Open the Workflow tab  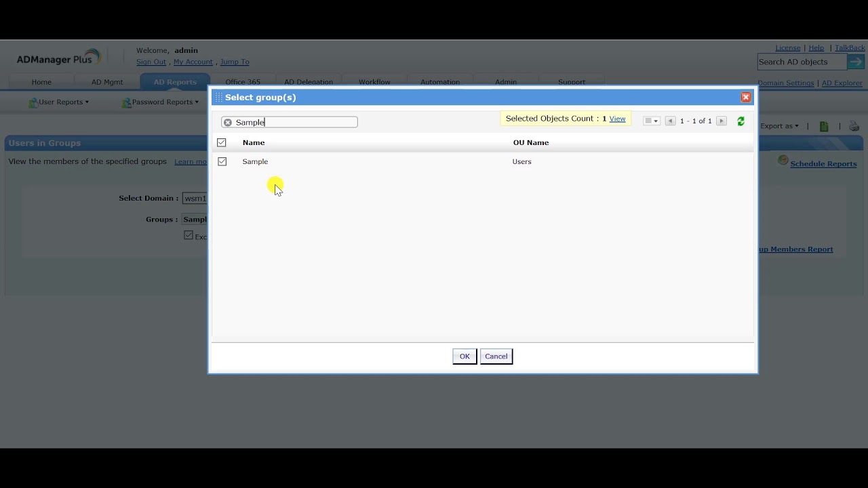(x=374, y=82)
